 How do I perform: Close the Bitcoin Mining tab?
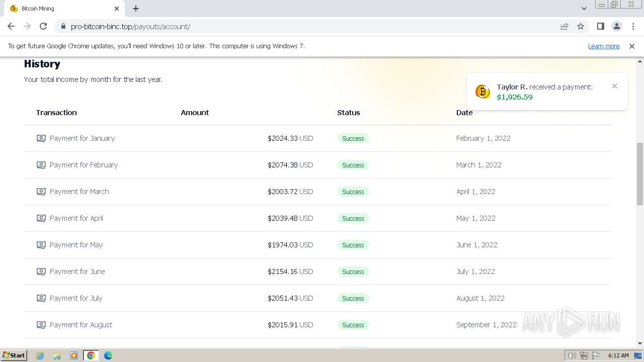(x=117, y=9)
